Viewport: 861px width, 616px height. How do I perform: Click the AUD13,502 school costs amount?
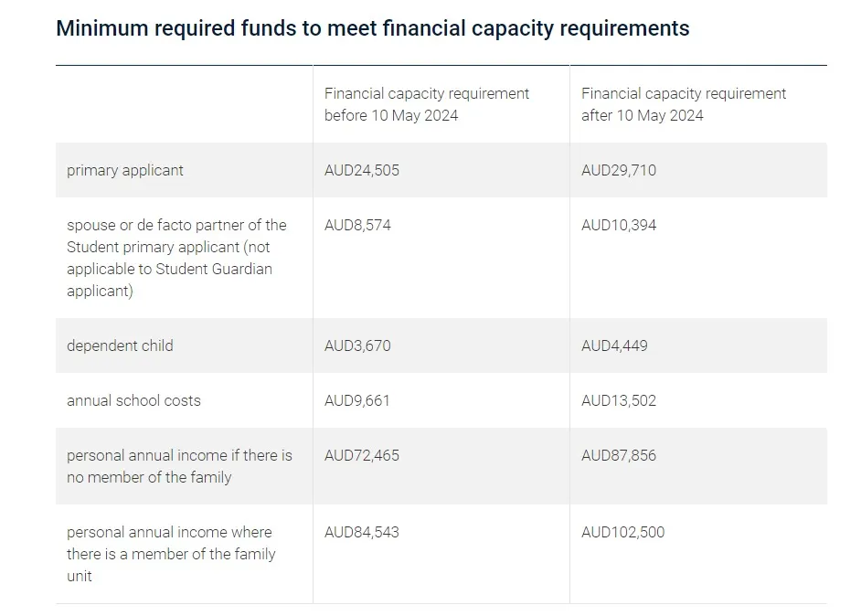tap(619, 400)
